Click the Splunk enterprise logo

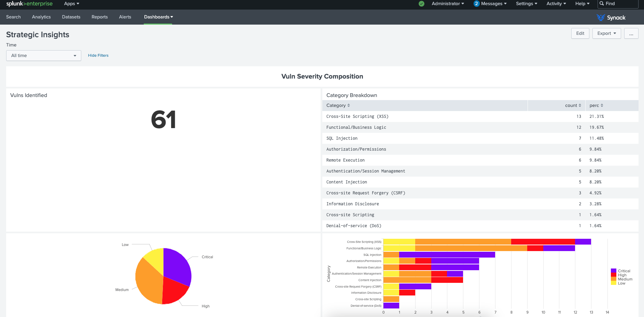tap(29, 4)
